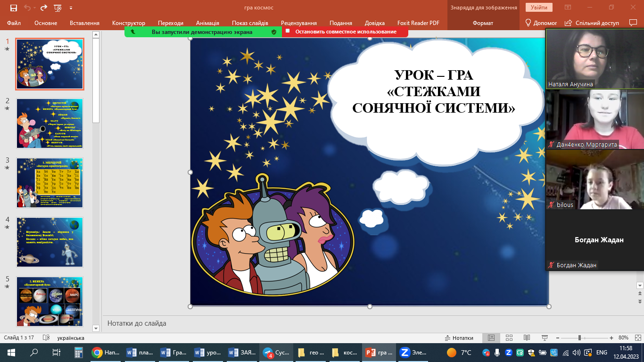This screenshot has height=362, width=644.
Task: Click the slide panel scroll up arrow
Action: (x=96, y=34)
